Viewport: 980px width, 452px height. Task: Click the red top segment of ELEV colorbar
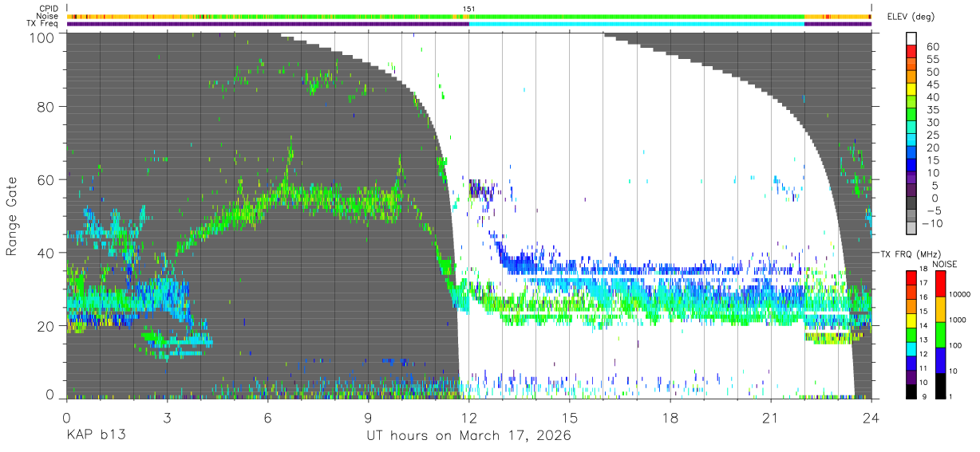[x=913, y=50]
